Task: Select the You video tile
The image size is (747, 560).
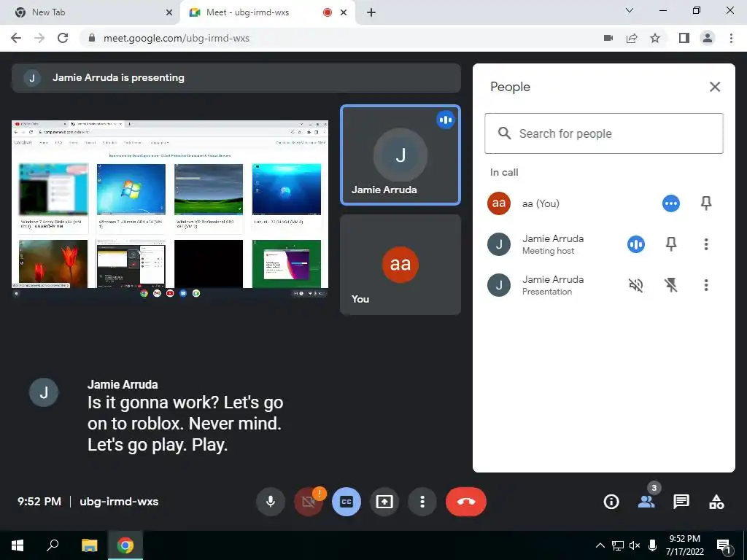Action: [400, 264]
